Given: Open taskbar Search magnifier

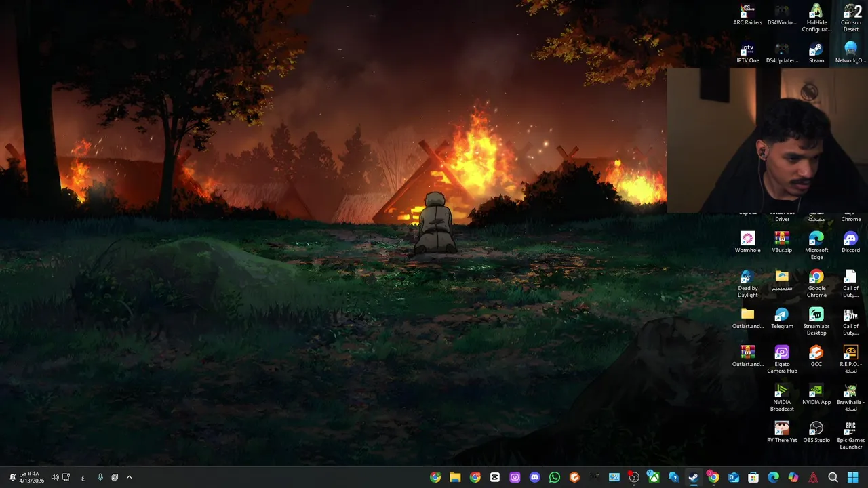Looking at the screenshot, I should click(833, 477).
